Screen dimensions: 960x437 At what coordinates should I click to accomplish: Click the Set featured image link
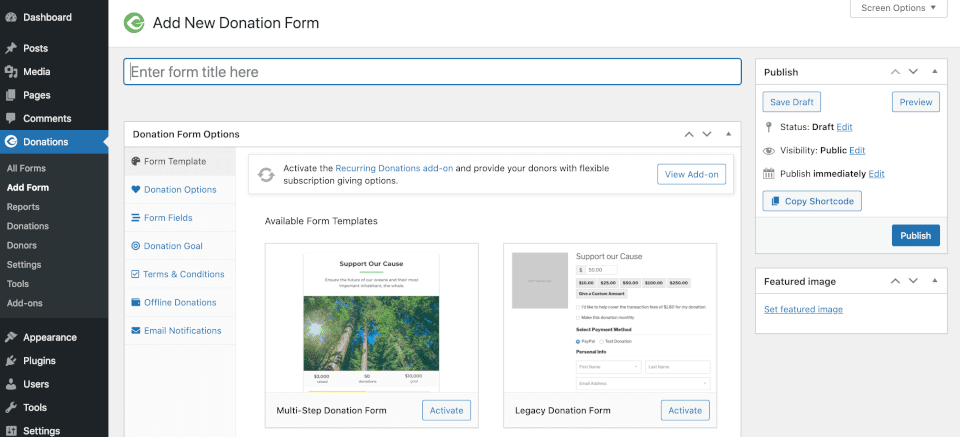tap(803, 310)
